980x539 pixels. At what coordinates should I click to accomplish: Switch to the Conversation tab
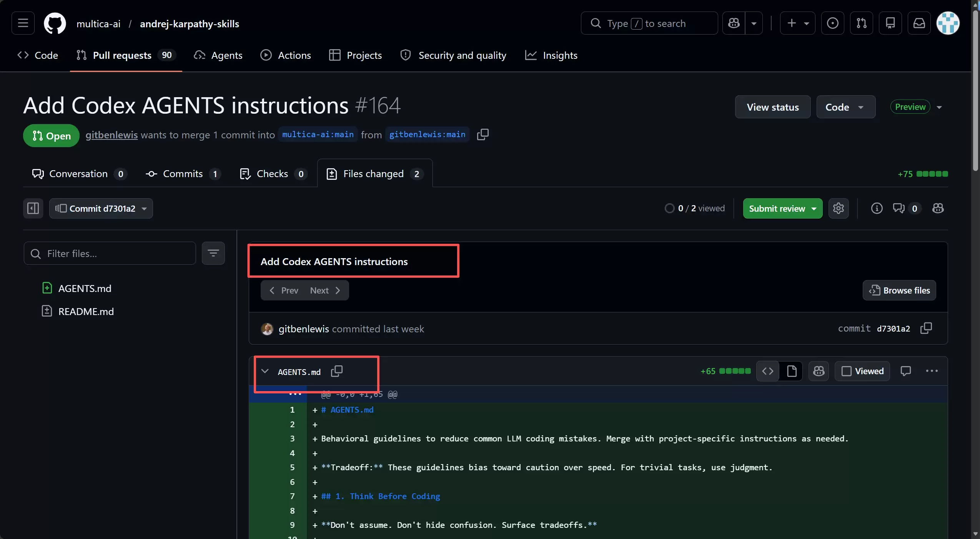click(79, 174)
